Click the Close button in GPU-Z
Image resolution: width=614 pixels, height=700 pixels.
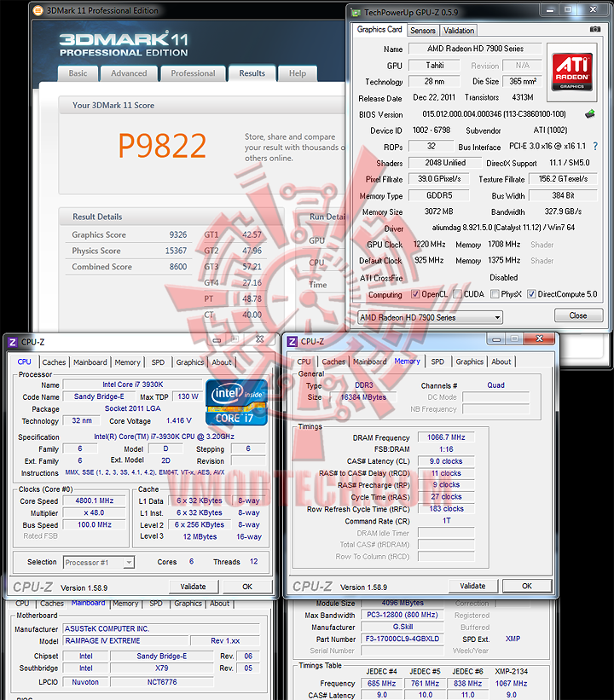578,315
